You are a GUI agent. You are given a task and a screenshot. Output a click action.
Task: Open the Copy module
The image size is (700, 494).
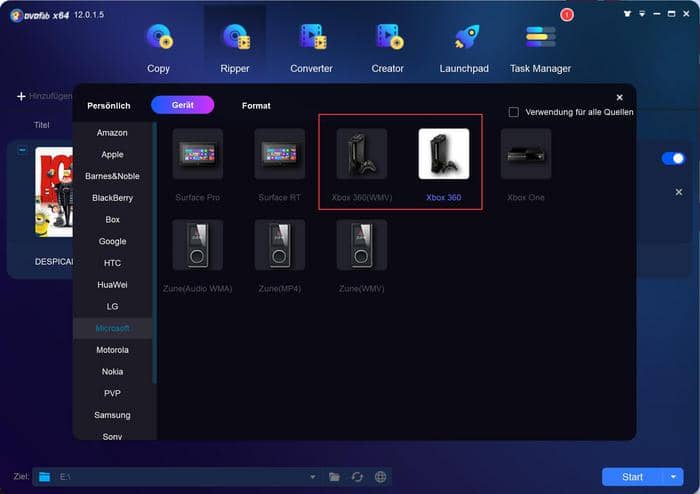click(159, 48)
